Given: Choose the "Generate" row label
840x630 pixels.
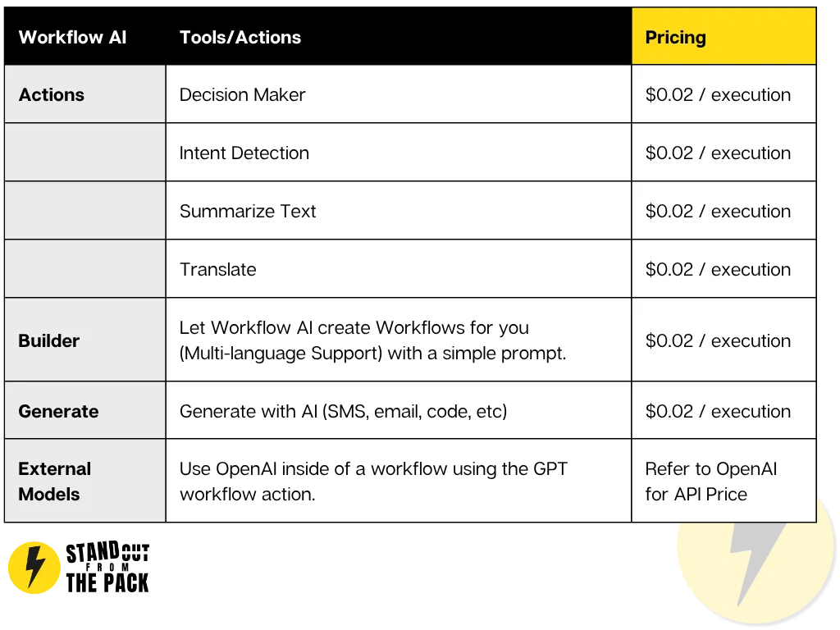Looking at the screenshot, I should pos(58,411).
